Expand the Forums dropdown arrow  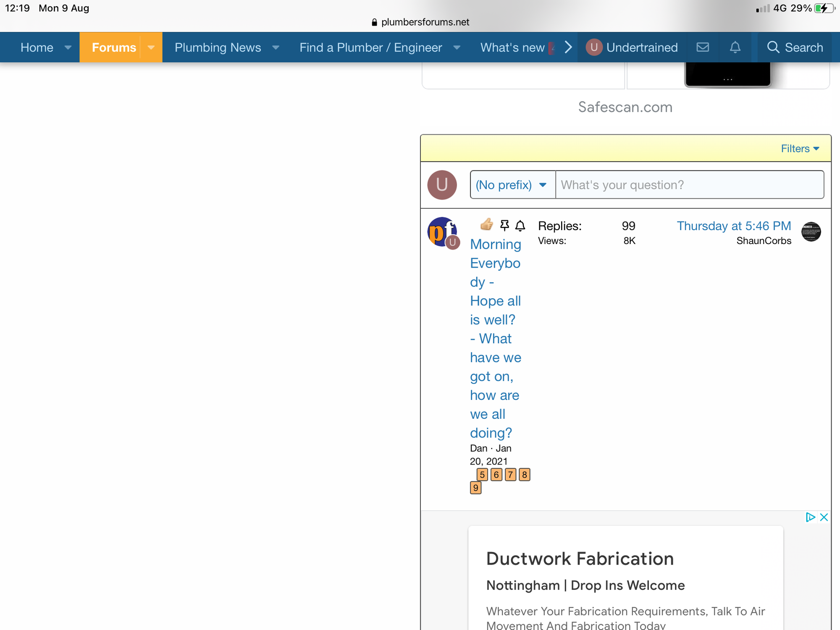tap(151, 47)
